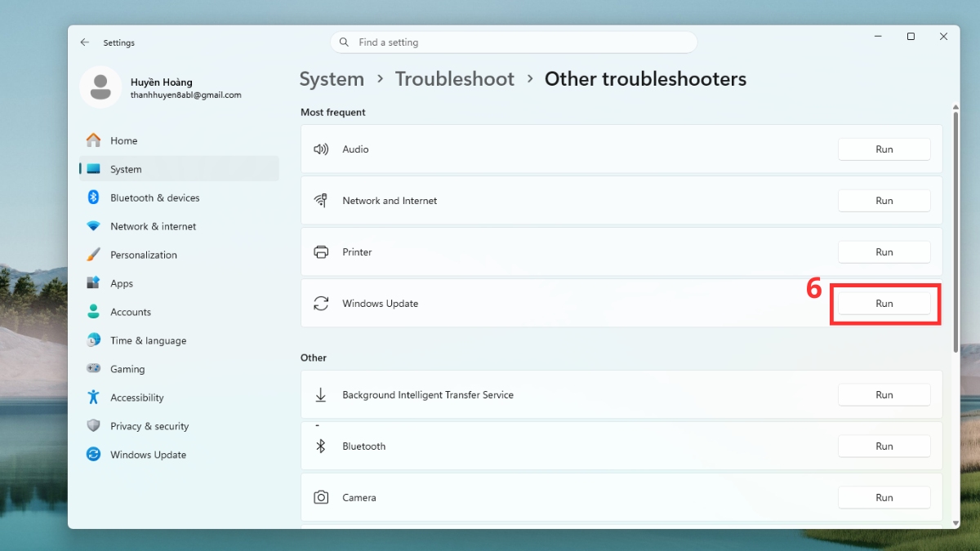Click the Accounts person icon
The height and width of the screenshot is (551, 980).
94,312
